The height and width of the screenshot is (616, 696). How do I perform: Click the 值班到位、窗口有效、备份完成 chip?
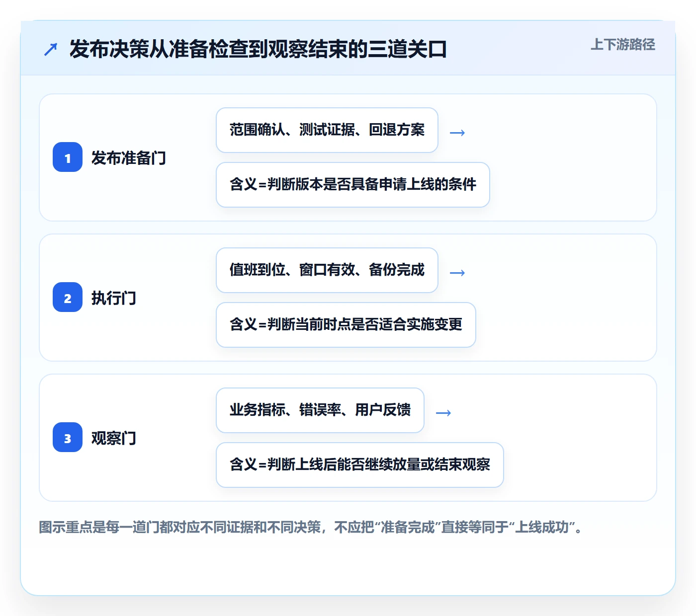pyautogui.click(x=327, y=270)
